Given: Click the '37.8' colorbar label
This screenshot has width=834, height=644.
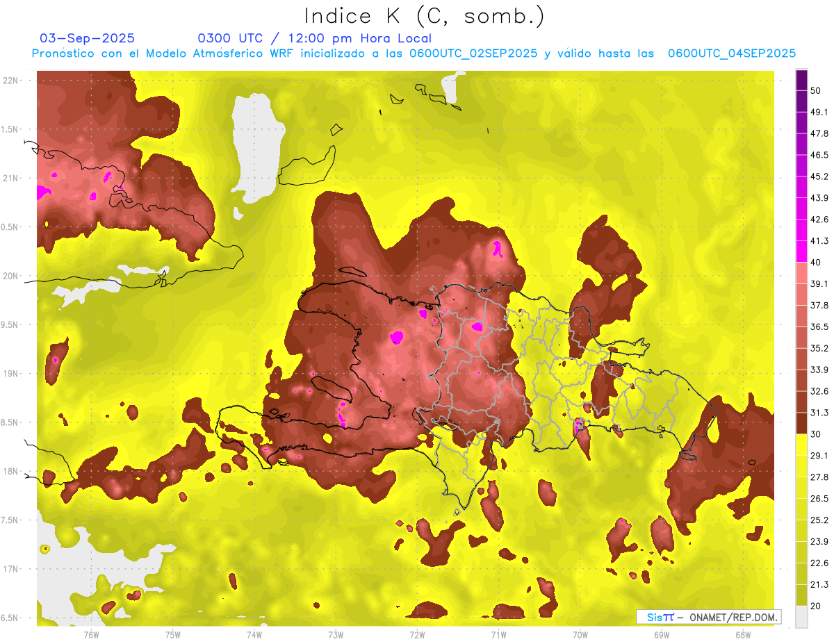Looking at the screenshot, I should click(x=819, y=305).
